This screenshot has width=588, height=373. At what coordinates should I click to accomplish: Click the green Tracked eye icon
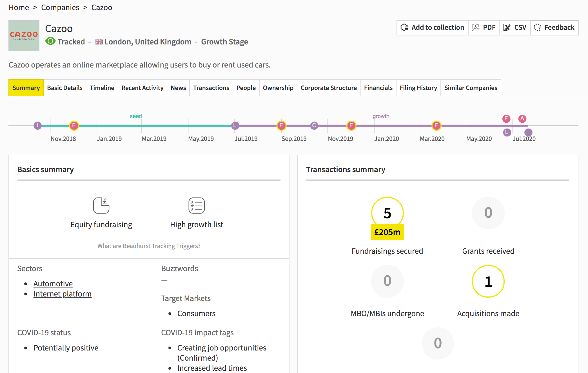pos(50,41)
